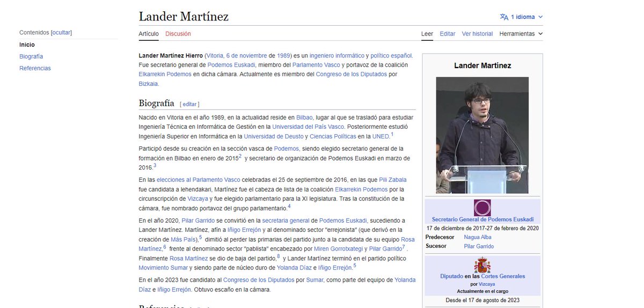Open predecessor Nagua Alba link
The image size is (644, 308).
pyautogui.click(x=478, y=237)
